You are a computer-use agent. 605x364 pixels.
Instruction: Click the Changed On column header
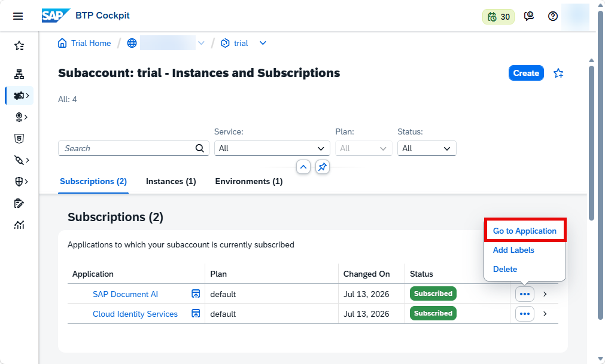click(x=367, y=274)
